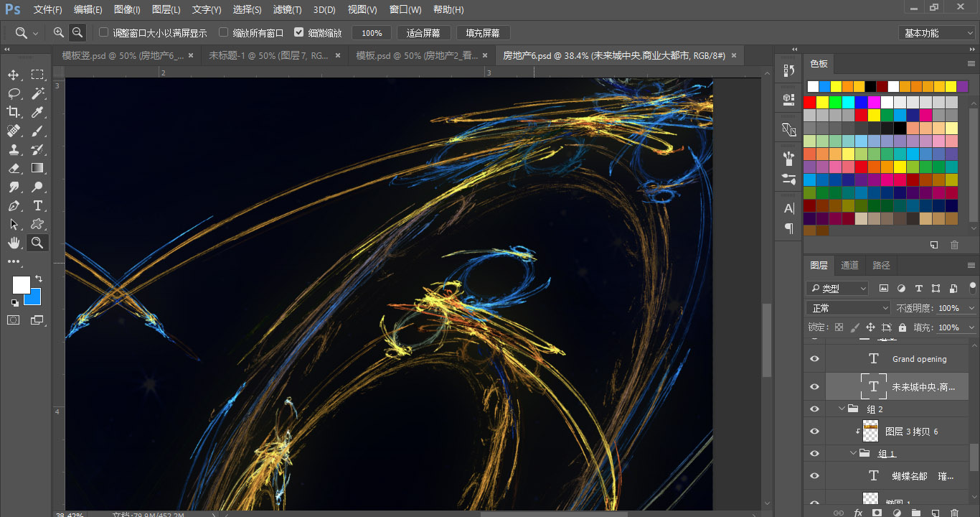Uncheck scrubby zoom checkbox
Viewport: 980px width, 517px height.
(299, 33)
